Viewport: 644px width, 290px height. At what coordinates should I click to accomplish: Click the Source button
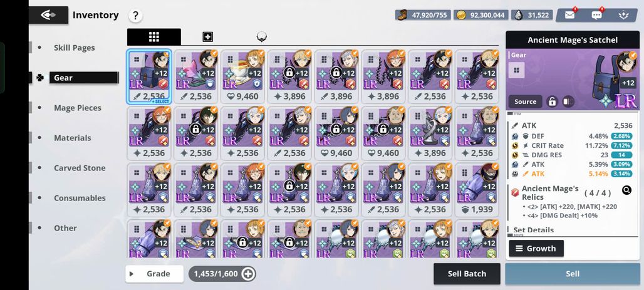pos(526,101)
